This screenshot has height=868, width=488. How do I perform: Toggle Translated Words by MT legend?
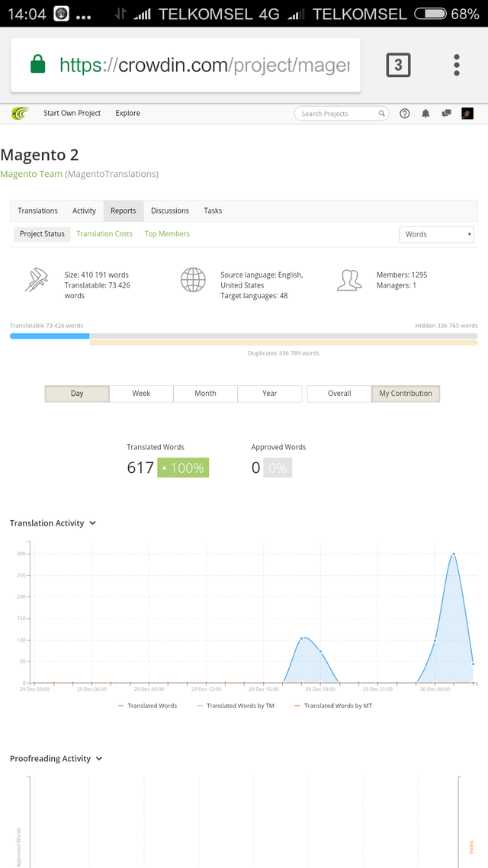pos(333,706)
